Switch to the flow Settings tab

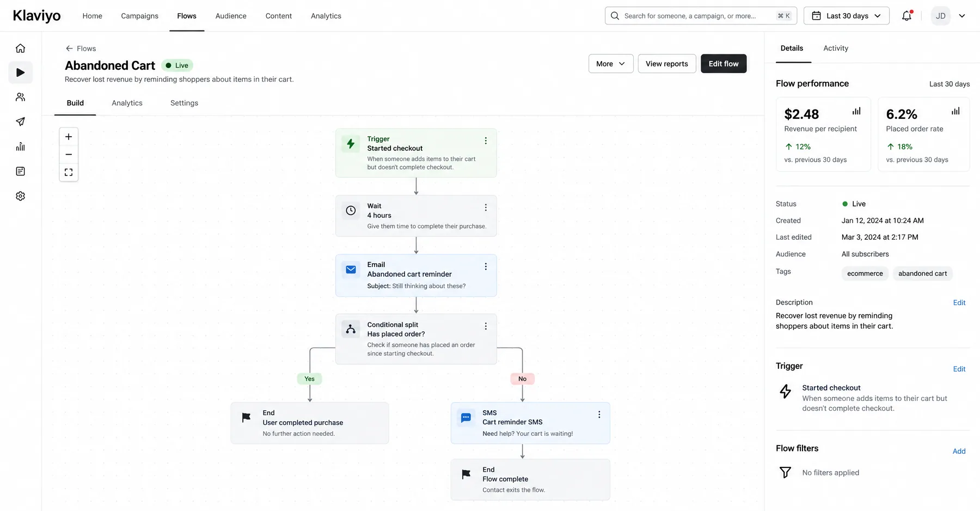tap(184, 103)
